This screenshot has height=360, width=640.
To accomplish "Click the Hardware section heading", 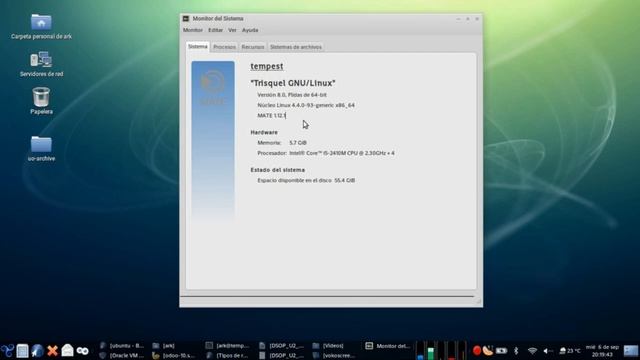I will point(264,132).
